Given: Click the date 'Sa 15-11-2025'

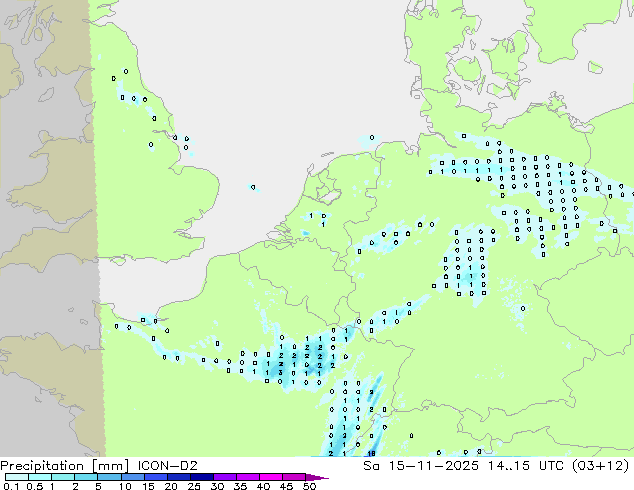Looking at the screenshot, I should 421,466.
